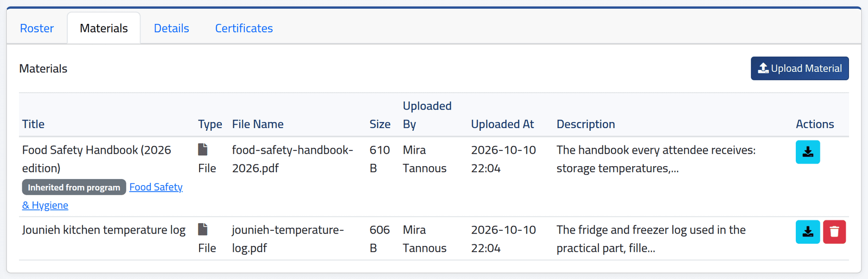Click the food-safety-handbook-2026.pdf file name
The height and width of the screenshot is (279, 868).
[292, 159]
